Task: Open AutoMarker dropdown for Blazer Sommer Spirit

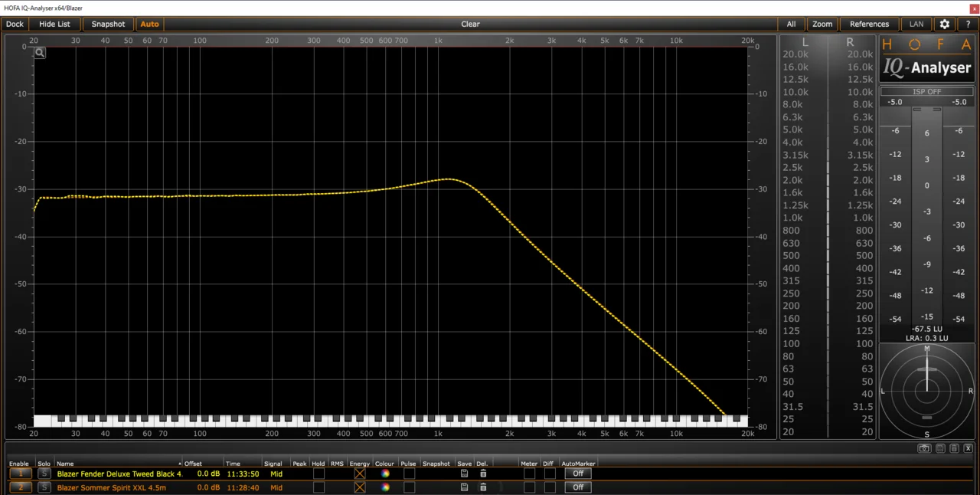Action: click(578, 487)
